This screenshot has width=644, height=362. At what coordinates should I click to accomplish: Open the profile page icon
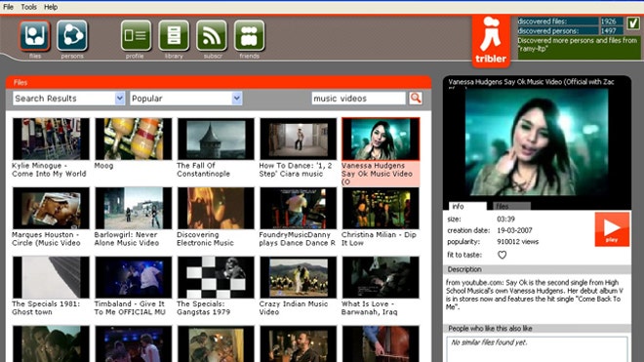click(136, 35)
